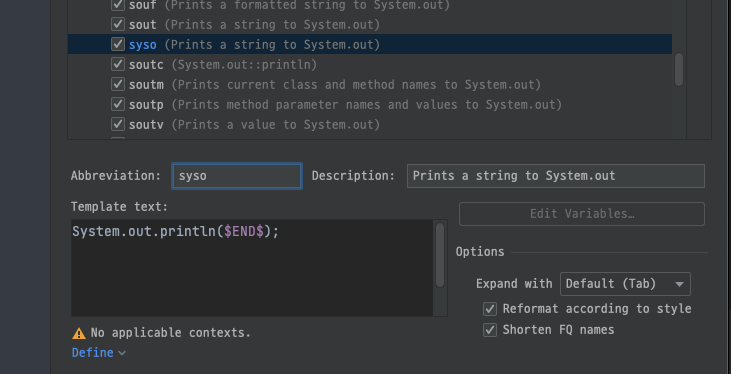Select the souf template row
The width and height of the screenshot is (731, 374).
tap(370, 6)
